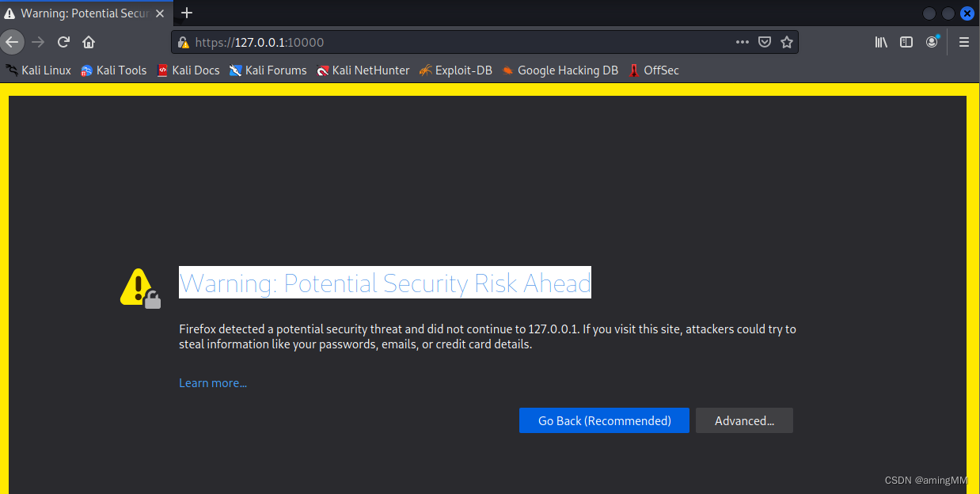Open the Library icon in toolbar
This screenshot has height=494, width=980.
(x=881, y=42)
